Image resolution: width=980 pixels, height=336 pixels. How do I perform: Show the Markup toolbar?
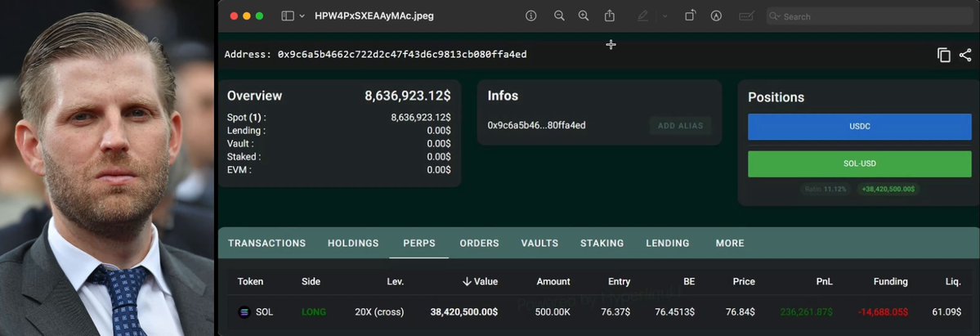[x=716, y=16]
